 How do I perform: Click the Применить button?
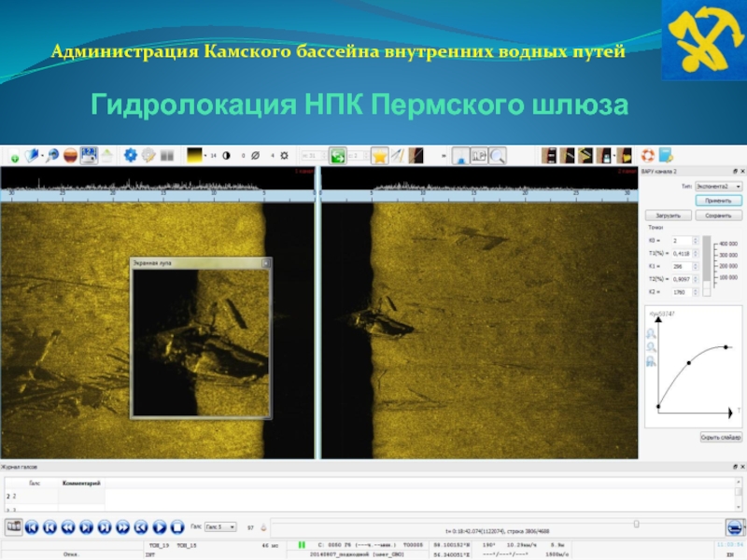[x=718, y=201]
